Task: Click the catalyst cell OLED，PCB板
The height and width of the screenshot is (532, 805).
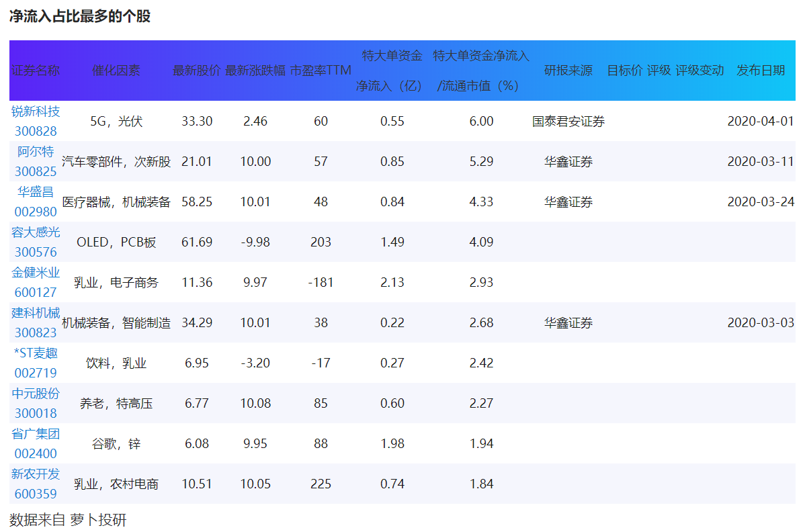Action: click(116, 242)
